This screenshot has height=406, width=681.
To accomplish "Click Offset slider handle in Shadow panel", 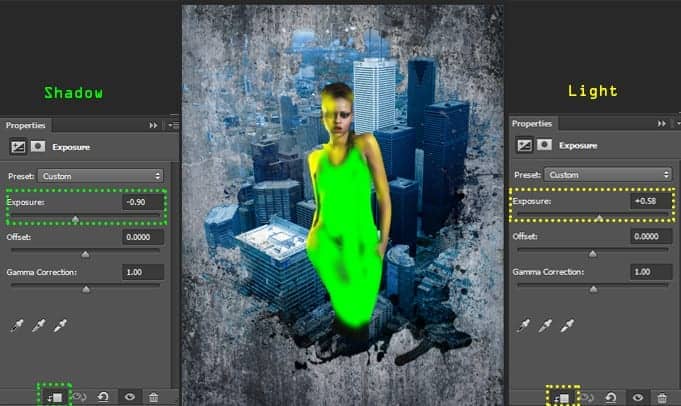I will pos(86,254).
